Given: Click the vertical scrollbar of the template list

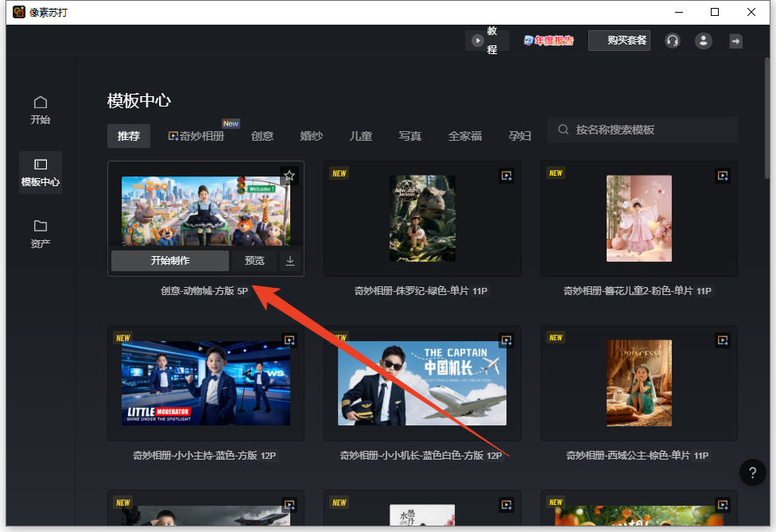Looking at the screenshot, I should click(x=766, y=118).
